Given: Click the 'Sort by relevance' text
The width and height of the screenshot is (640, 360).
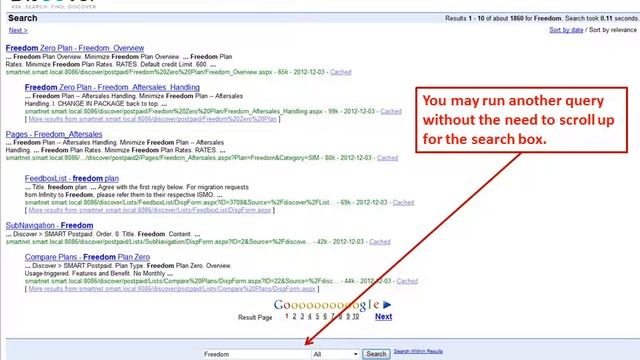Looking at the screenshot, I should click(x=613, y=30).
